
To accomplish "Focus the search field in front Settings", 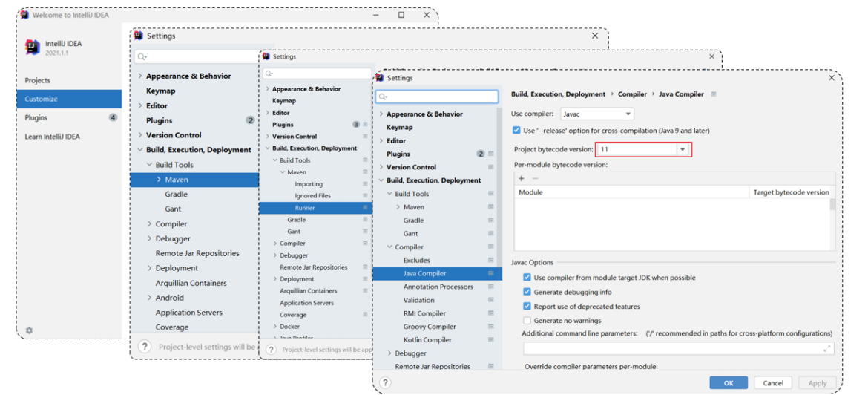I will [x=437, y=97].
